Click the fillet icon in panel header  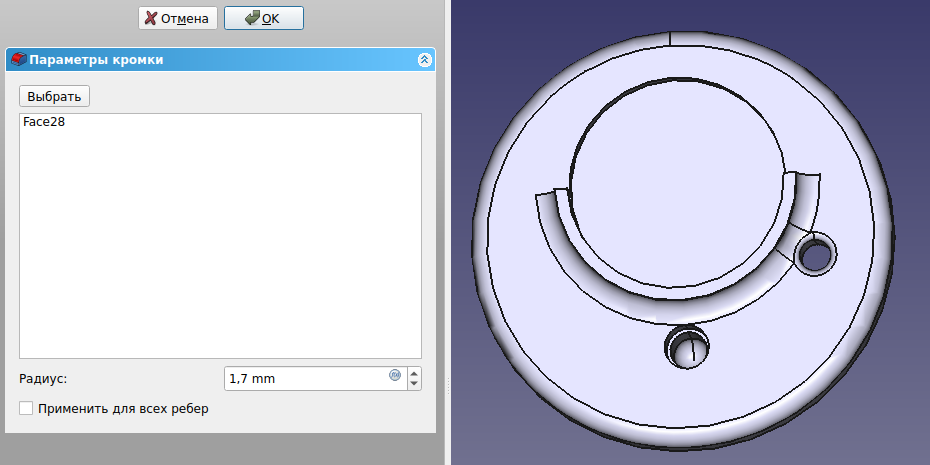[19, 59]
